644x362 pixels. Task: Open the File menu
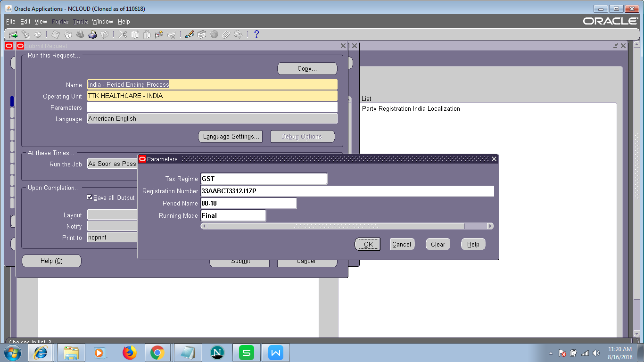point(10,22)
